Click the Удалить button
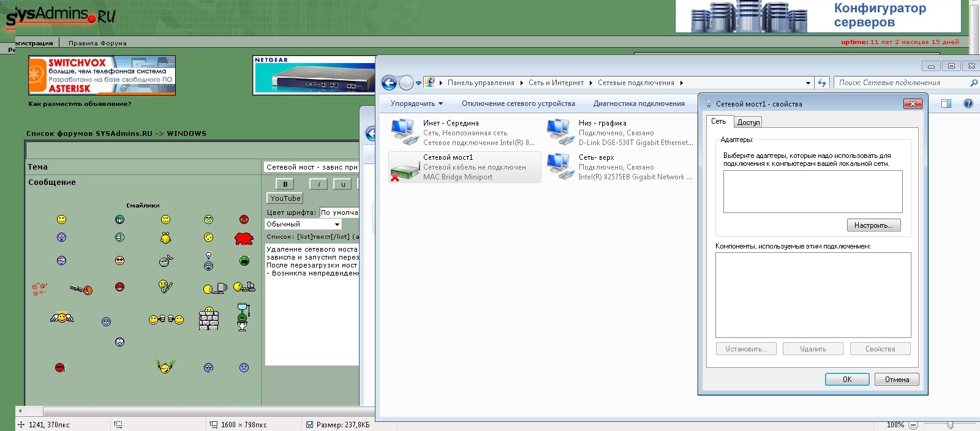The width and height of the screenshot is (980, 431). pyautogui.click(x=813, y=349)
